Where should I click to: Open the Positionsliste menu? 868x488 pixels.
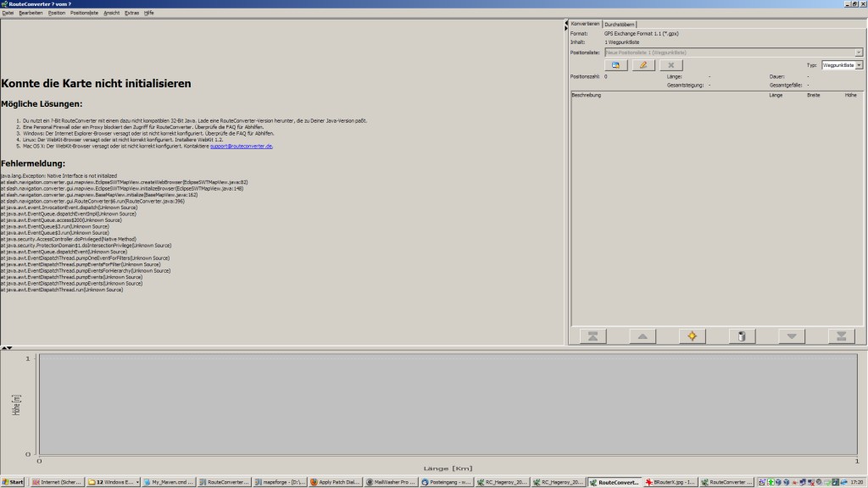pos(83,14)
